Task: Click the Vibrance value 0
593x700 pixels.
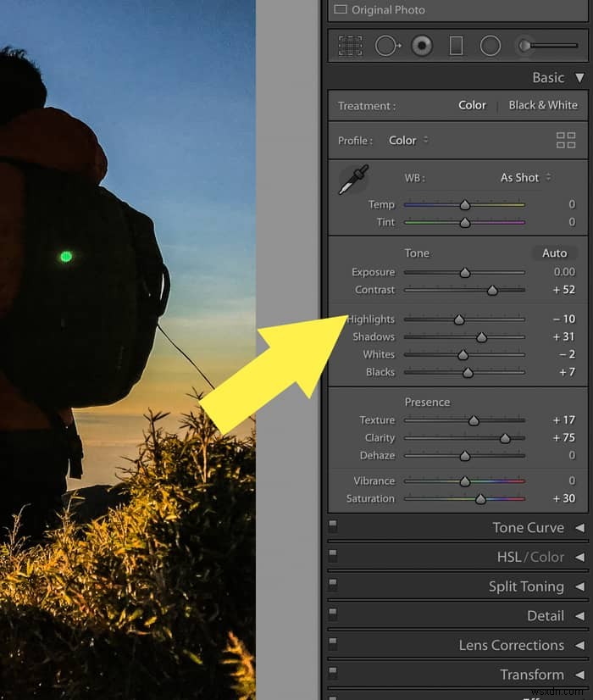Action: coord(572,481)
